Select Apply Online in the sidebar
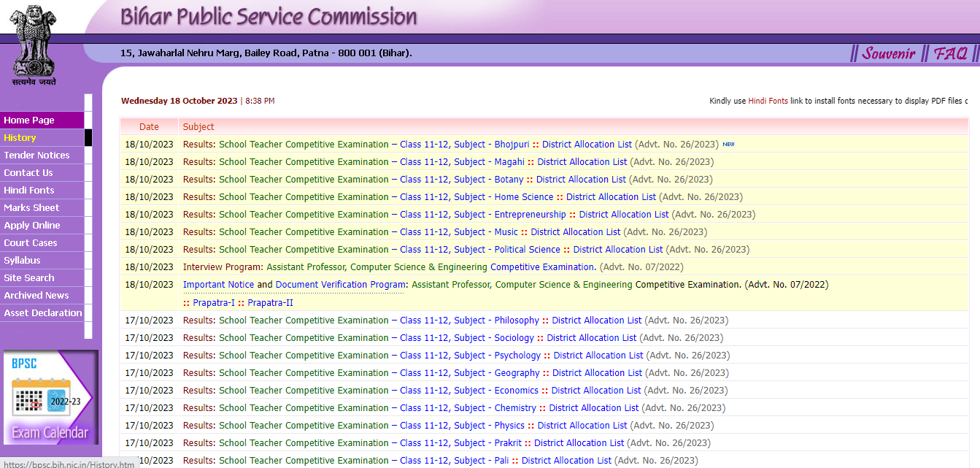980x468 pixels. (42, 226)
